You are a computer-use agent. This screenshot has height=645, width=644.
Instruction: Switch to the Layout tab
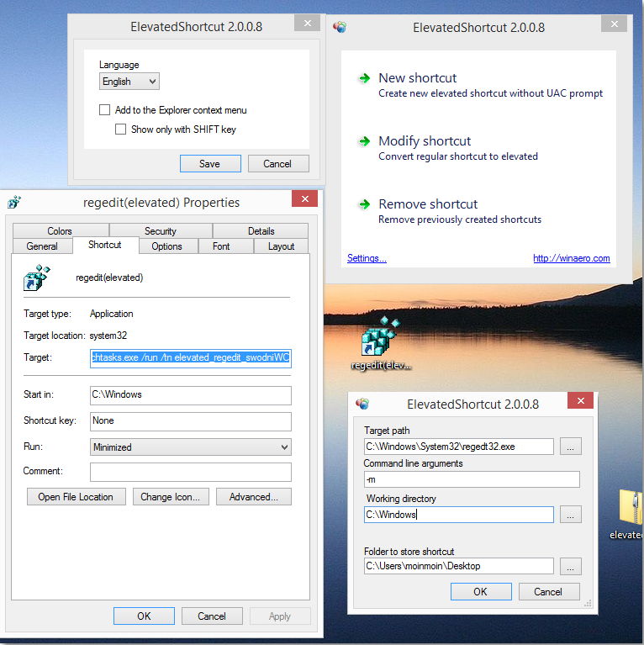[281, 246]
